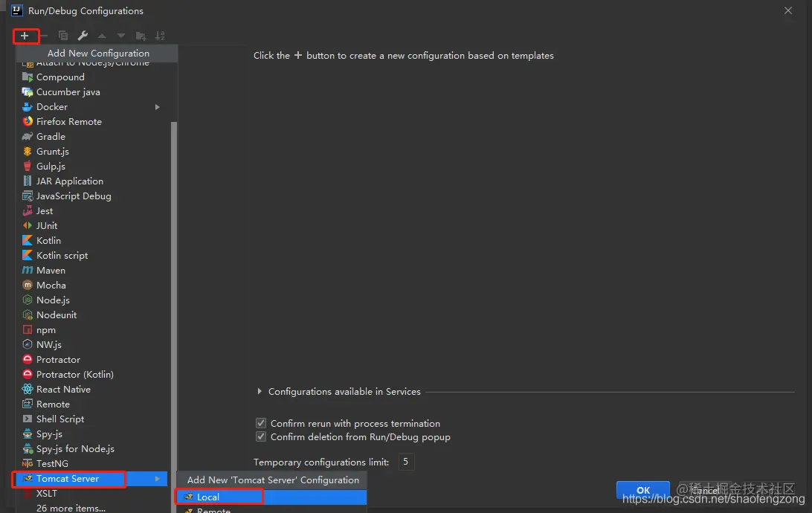812x513 pixels.
Task: Select the Mocha icon
Action: (28, 285)
